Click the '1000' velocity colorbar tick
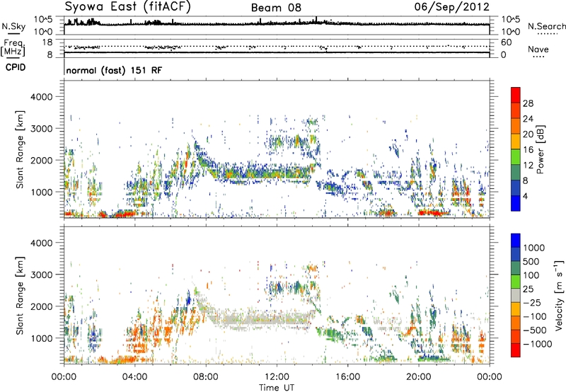This screenshot has height=392, width=566. pos(534,248)
